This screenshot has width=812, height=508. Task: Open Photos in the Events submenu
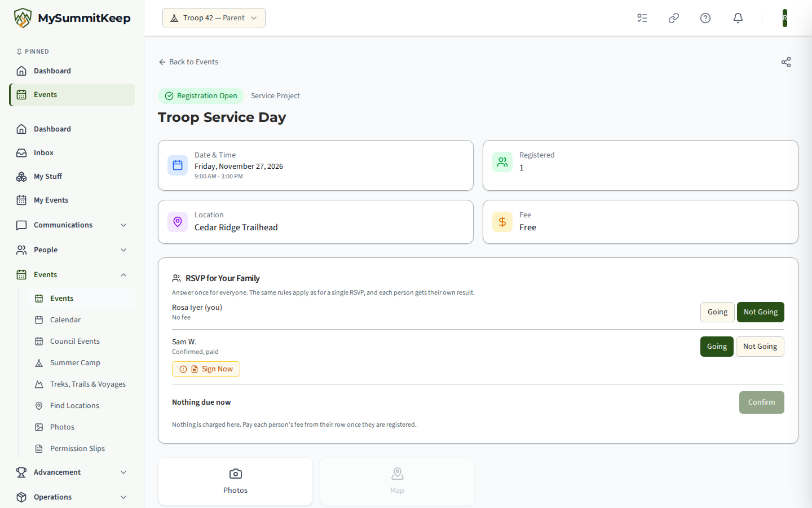tap(81, 427)
